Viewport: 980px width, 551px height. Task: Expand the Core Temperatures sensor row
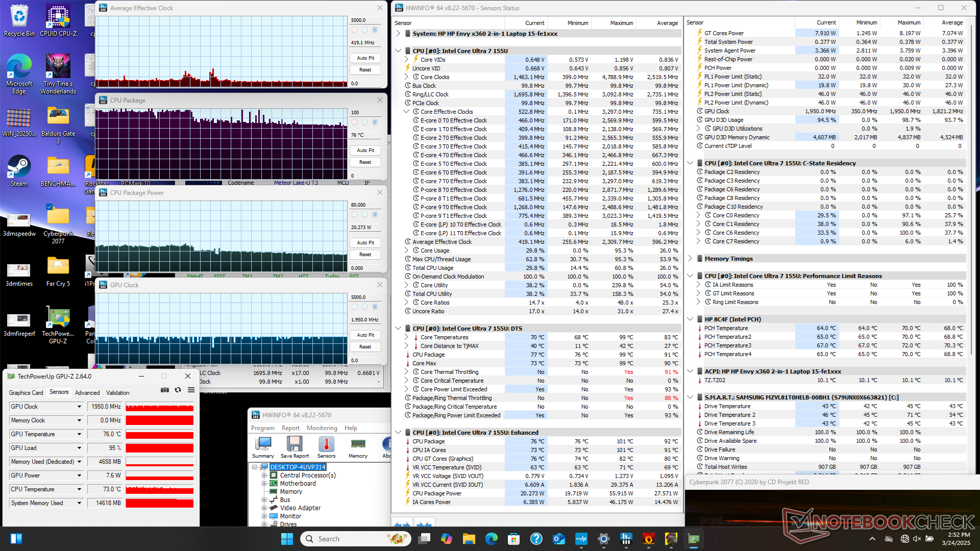pos(406,337)
